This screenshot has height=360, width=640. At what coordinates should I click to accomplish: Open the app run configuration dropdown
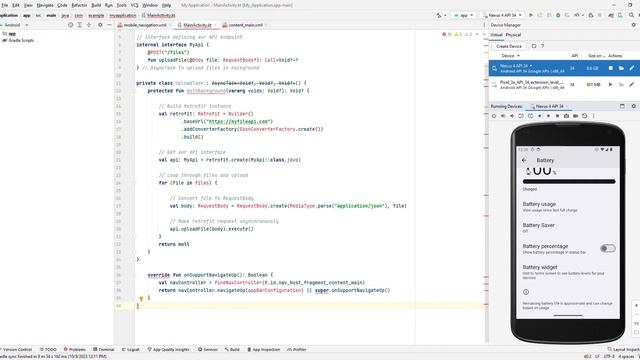tap(464, 15)
